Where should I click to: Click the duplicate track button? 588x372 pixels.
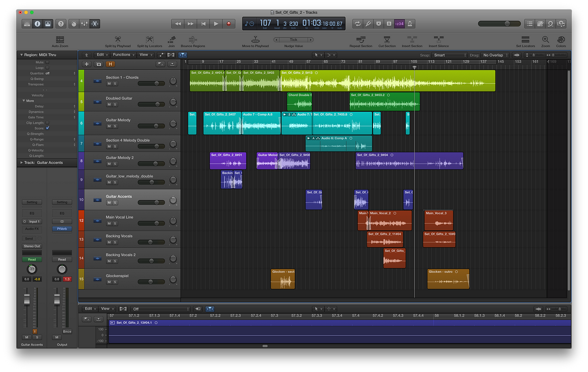click(x=99, y=64)
